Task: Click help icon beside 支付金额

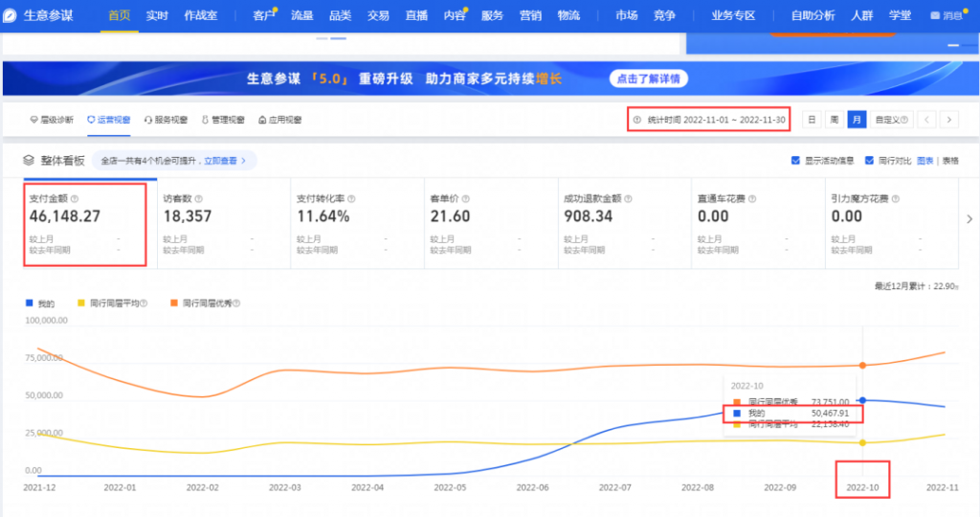Action: point(75,199)
